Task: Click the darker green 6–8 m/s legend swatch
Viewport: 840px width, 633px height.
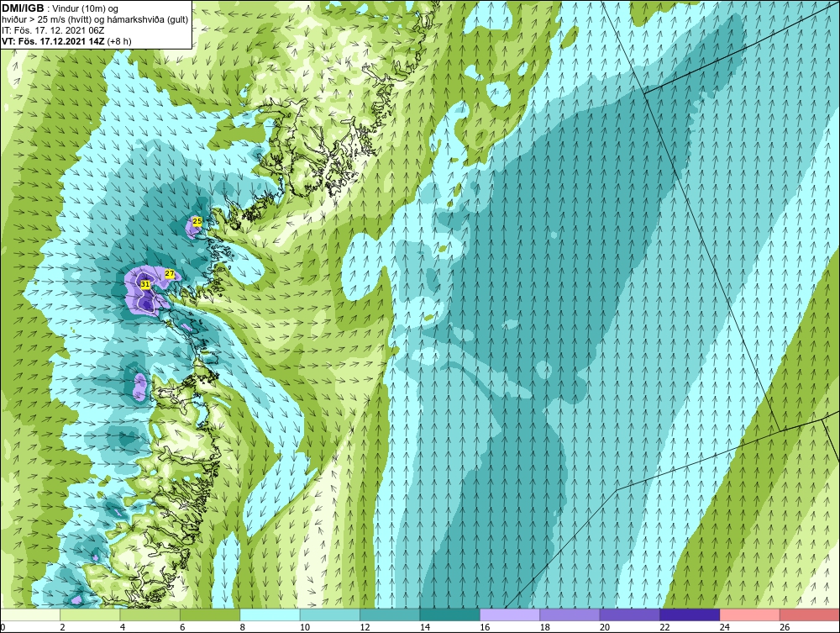Action: (211, 615)
